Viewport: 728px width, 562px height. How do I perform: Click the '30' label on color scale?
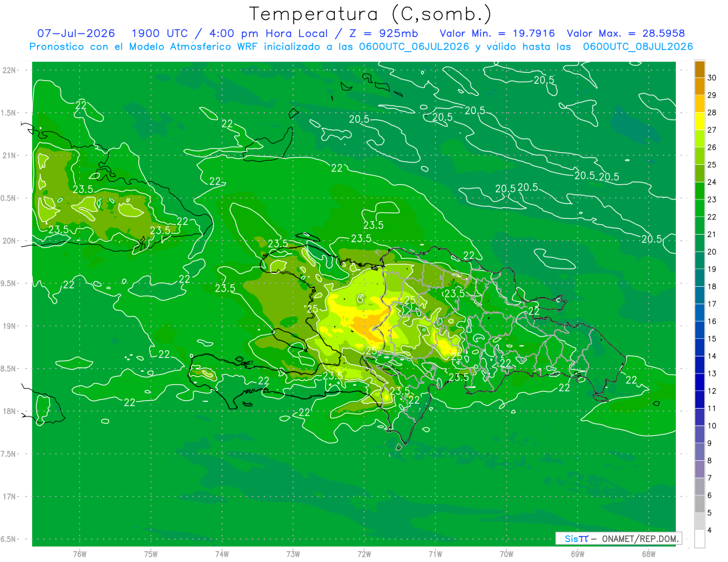[x=712, y=78]
